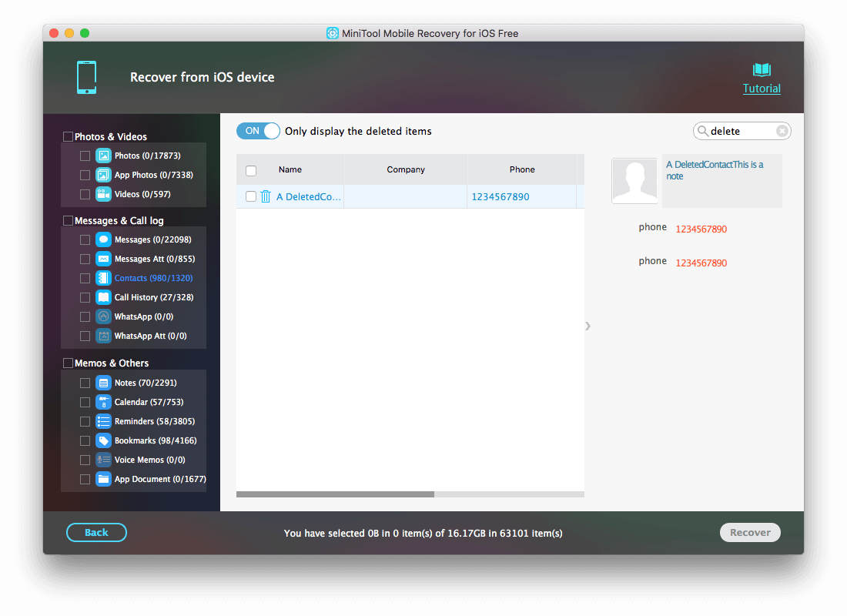Click into the search field containing delete
The width and height of the screenshot is (847, 616).
click(741, 131)
